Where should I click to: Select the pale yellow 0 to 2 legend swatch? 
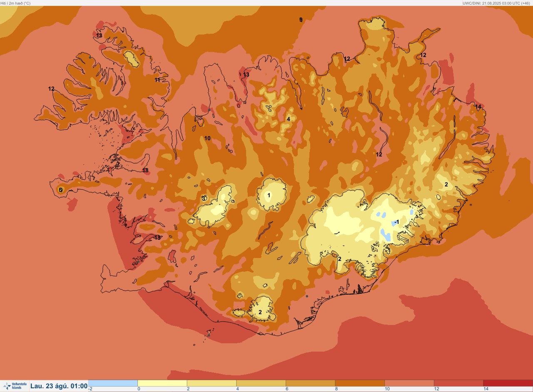162,383
